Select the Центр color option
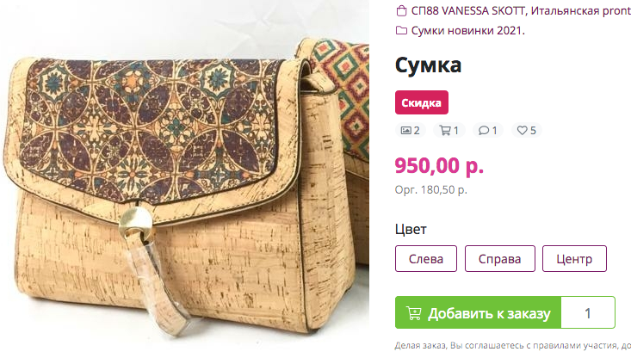The height and width of the screenshot is (364, 631). tap(574, 259)
